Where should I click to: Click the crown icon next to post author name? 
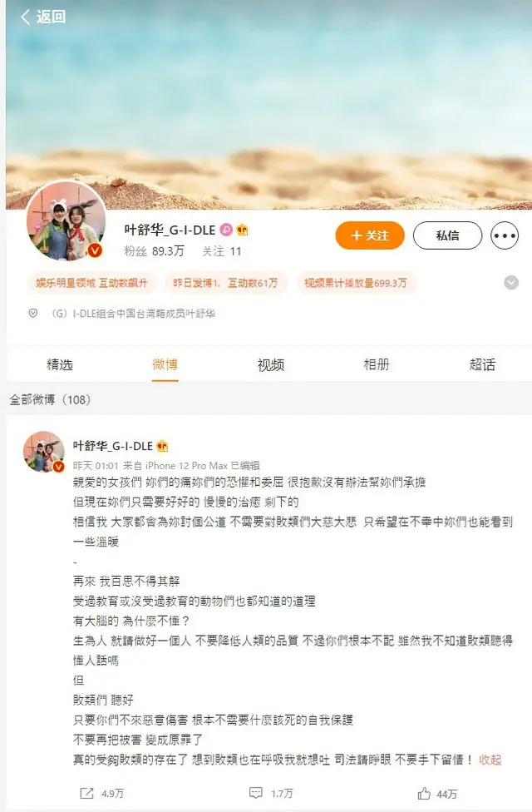(x=162, y=445)
